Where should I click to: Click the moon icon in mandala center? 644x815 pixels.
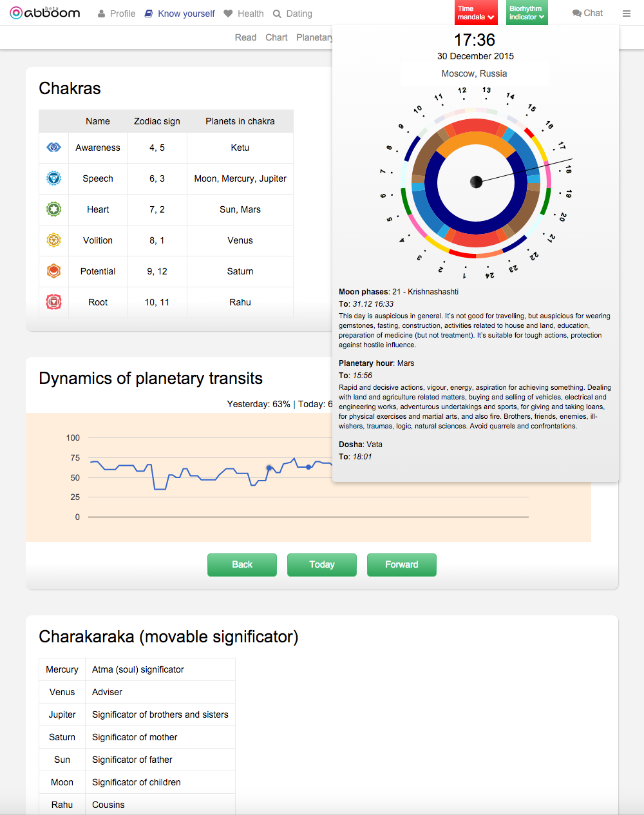coord(477,182)
